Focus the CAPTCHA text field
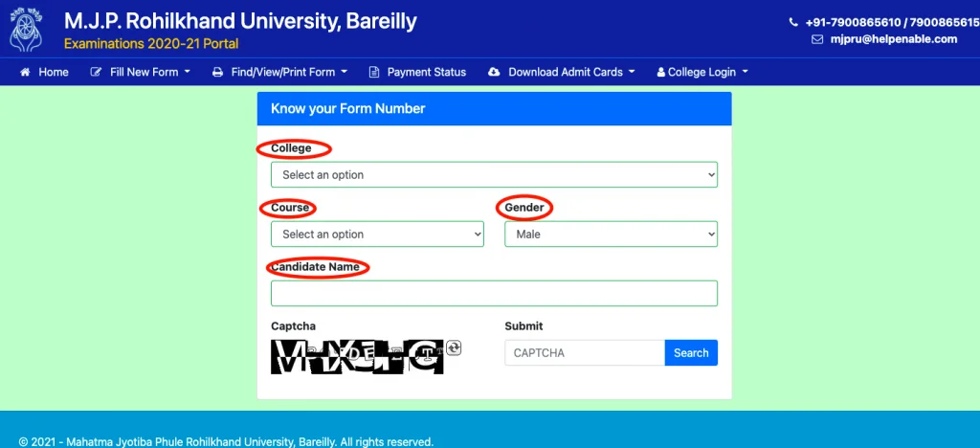The height and width of the screenshot is (448, 980). click(585, 352)
